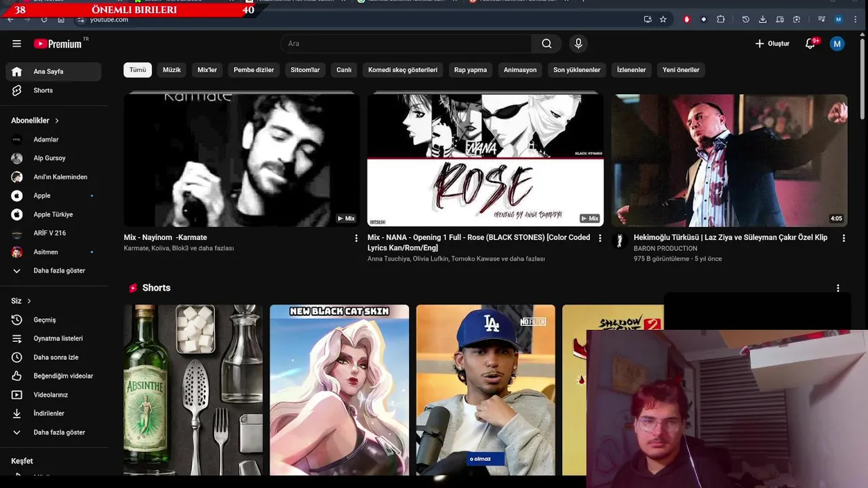Open the ARİF V 216 channel
Viewport: 868px width, 488px height.
(x=54, y=233)
